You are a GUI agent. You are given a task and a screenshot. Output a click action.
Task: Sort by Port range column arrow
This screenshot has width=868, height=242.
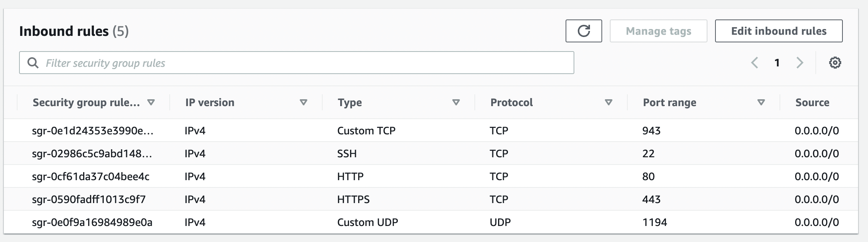click(761, 102)
